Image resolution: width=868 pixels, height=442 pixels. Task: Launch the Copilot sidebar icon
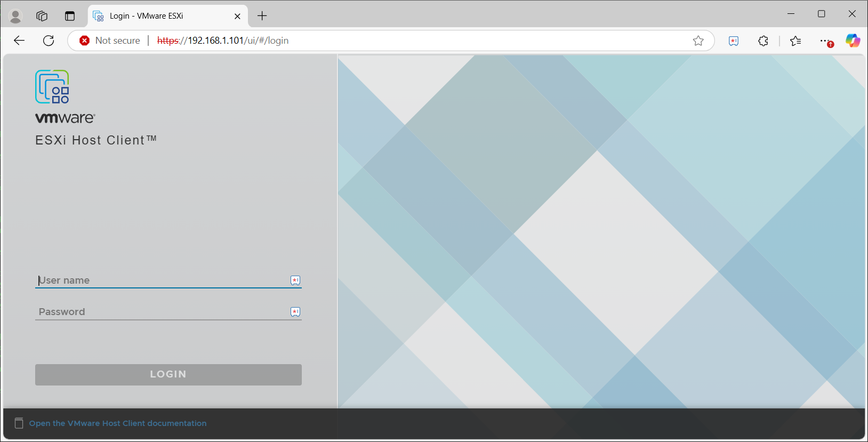[x=852, y=41]
